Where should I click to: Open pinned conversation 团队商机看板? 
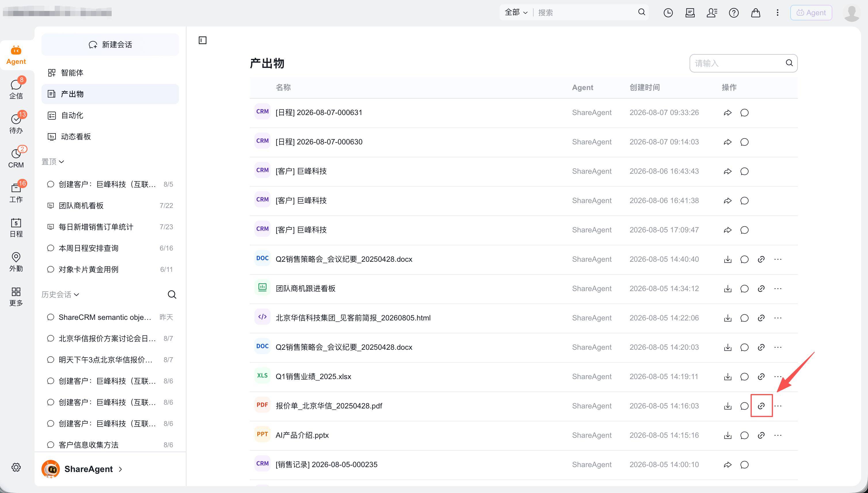click(x=110, y=206)
